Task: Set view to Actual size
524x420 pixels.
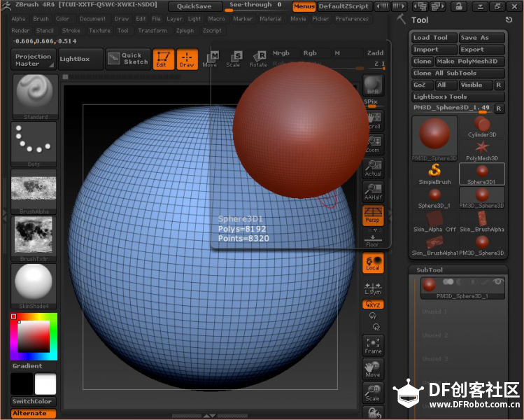Action: tap(373, 168)
